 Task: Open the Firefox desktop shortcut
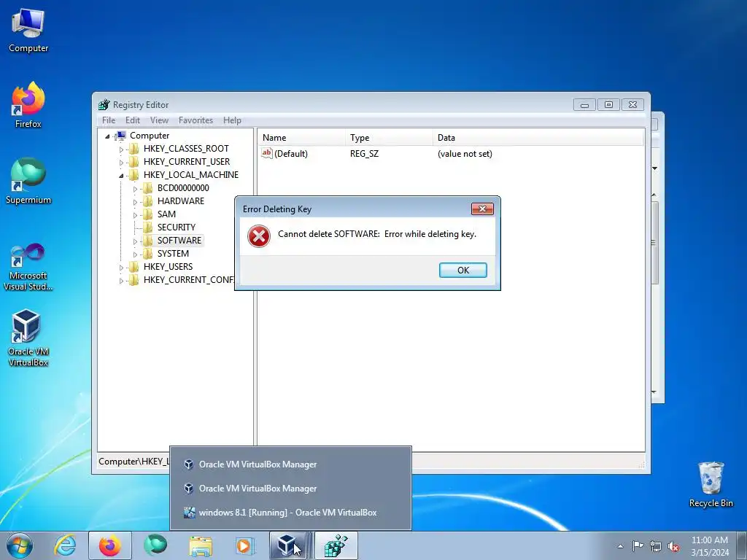coord(28,105)
